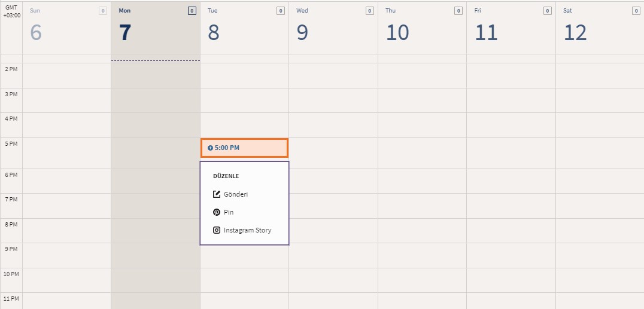Click the Pinterest Pin icon
The height and width of the screenshot is (309, 644).
(x=217, y=212)
